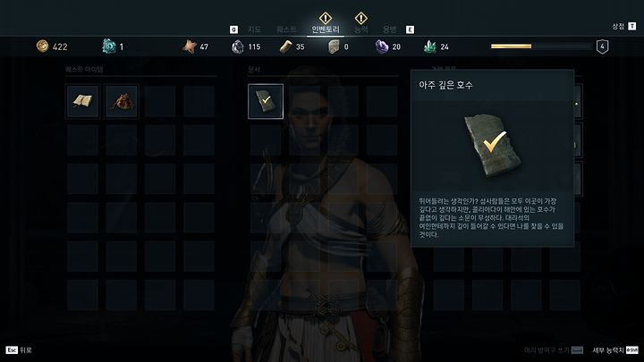Click the level 4 shield badge
Image resolution: width=644 pixels, height=362 pixels.
pos(602,46)
